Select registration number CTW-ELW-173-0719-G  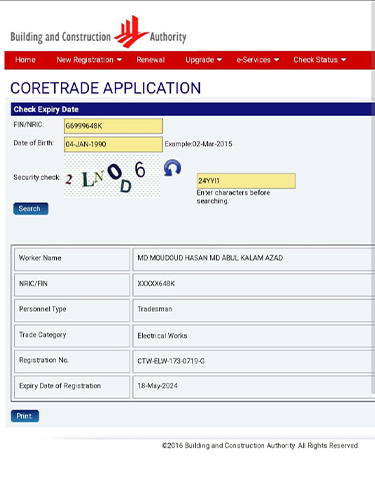tap(171, 361)
